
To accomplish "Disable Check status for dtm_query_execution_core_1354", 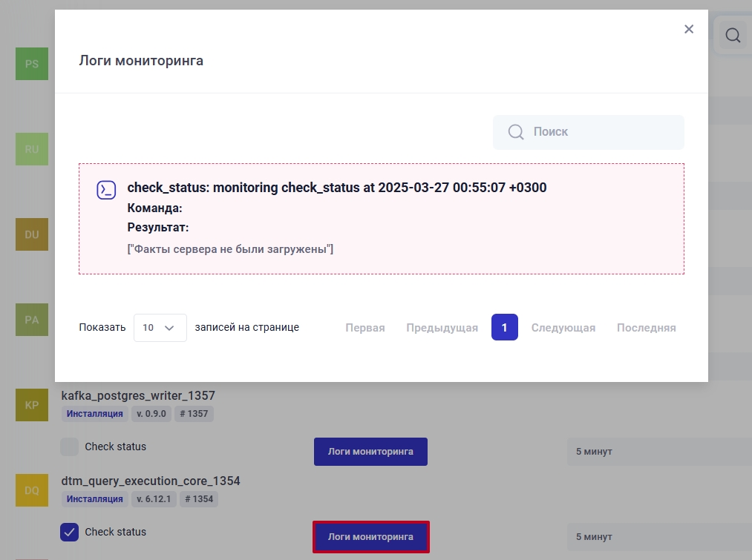I will (69, 532).
